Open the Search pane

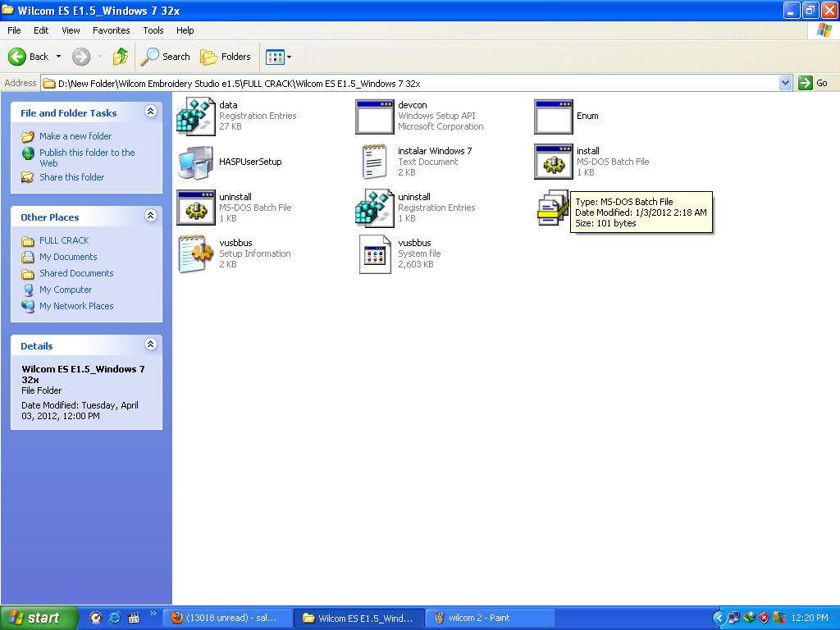pyautogui.click(x=165, y=57)
